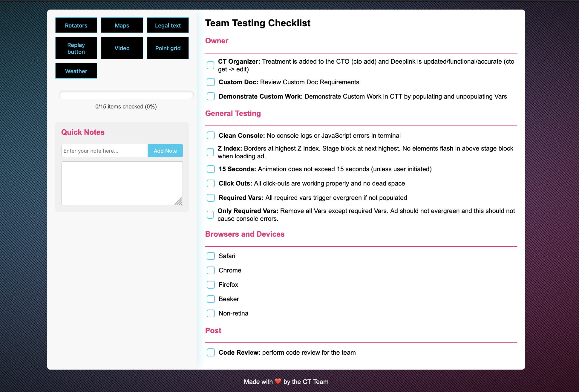Check the Only Required Vars checkbox

(x=210, y=215)
